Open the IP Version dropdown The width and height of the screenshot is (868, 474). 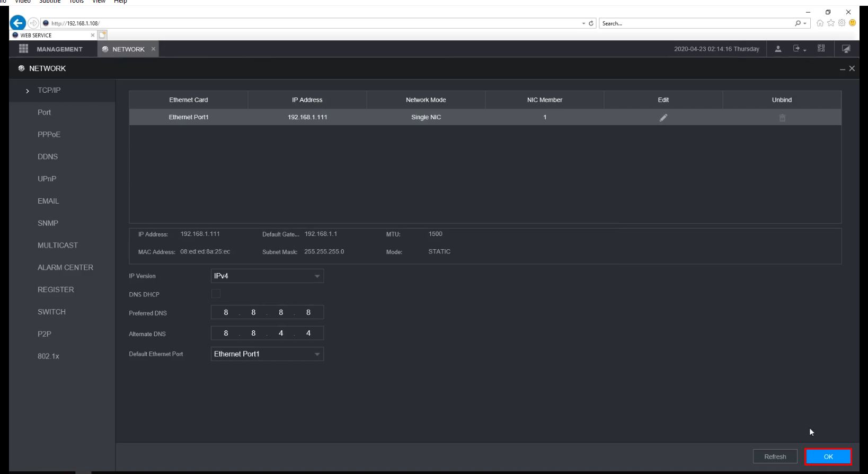click(267, 276)
